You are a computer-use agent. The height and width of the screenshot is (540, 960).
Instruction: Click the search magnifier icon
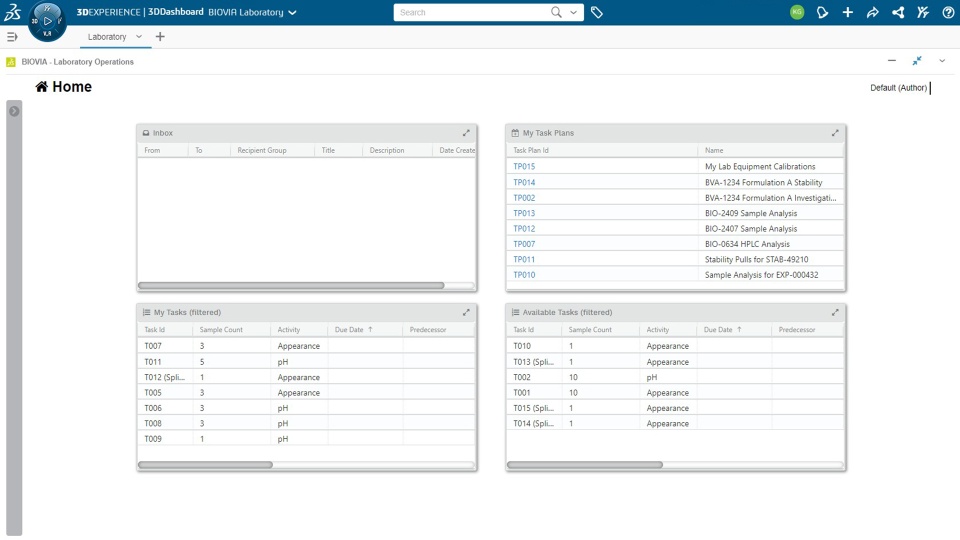[556, 12]
